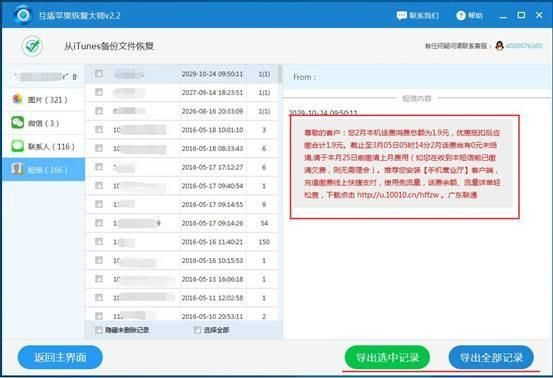Screen dimensions: 553x378
Task: Check the row dated 2016-05-17 09:14:55
Action: (x=99, y=204)
